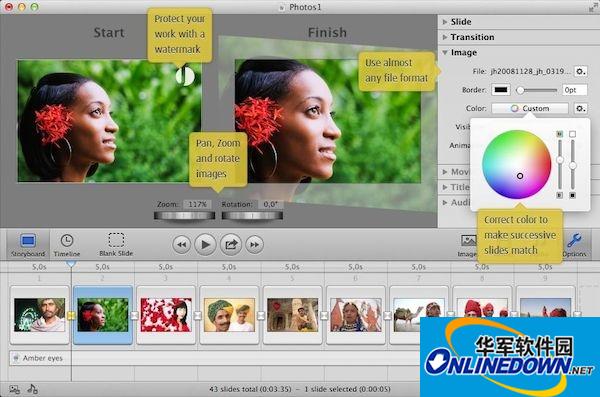This screenshot has height=397, width=600.
Task: Click the '5,0s' duration above slide 1
Action: 39,266
